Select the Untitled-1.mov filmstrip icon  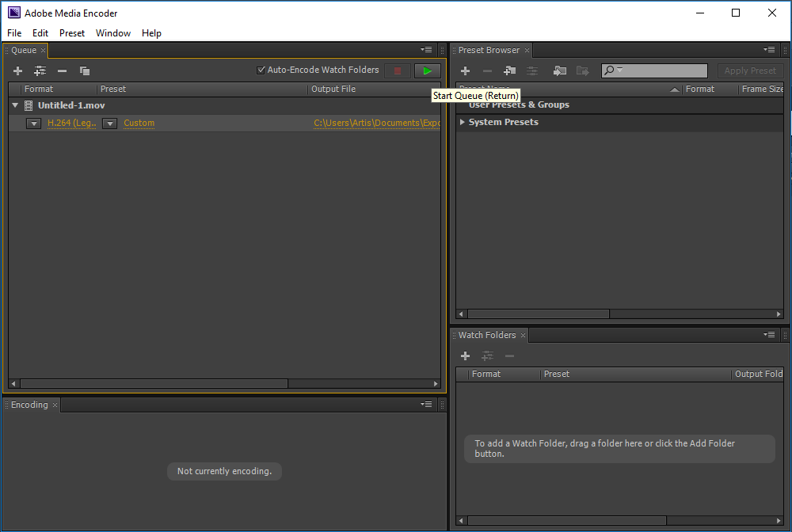pos(29,105)
